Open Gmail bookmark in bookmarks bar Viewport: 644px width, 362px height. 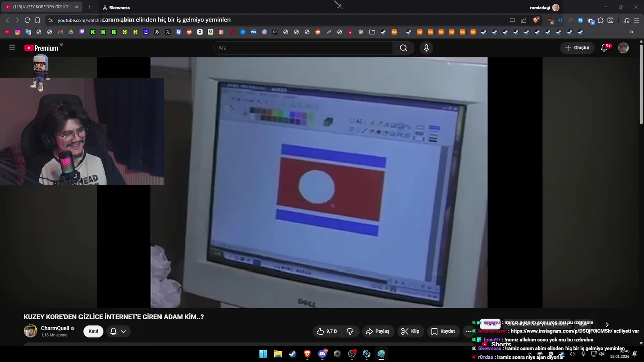tap(60, 32)
